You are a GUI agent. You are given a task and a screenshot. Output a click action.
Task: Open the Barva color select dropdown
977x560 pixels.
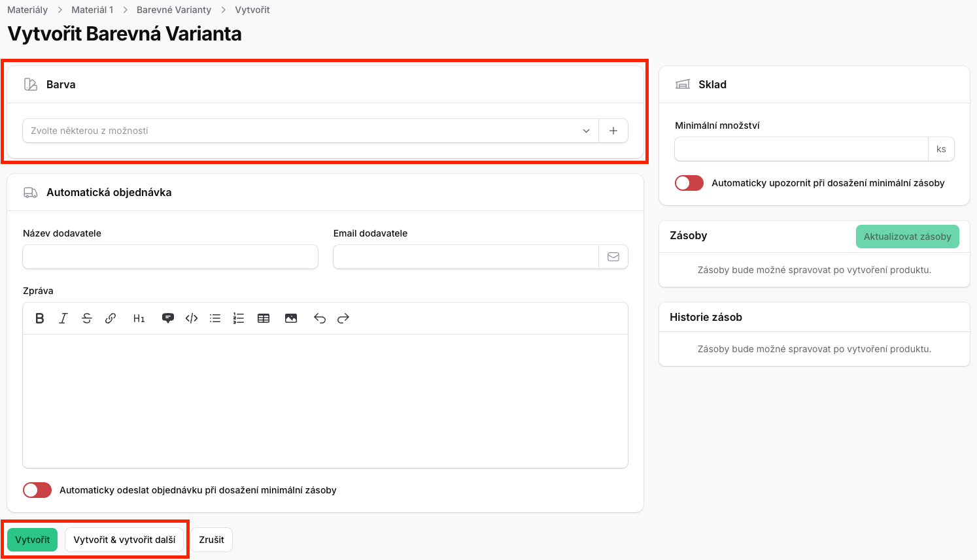[x=310, y=131]
